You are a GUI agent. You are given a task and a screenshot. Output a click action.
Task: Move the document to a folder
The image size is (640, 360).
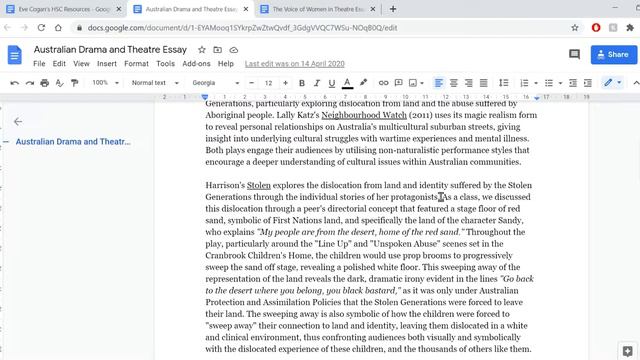click(218, 50)
